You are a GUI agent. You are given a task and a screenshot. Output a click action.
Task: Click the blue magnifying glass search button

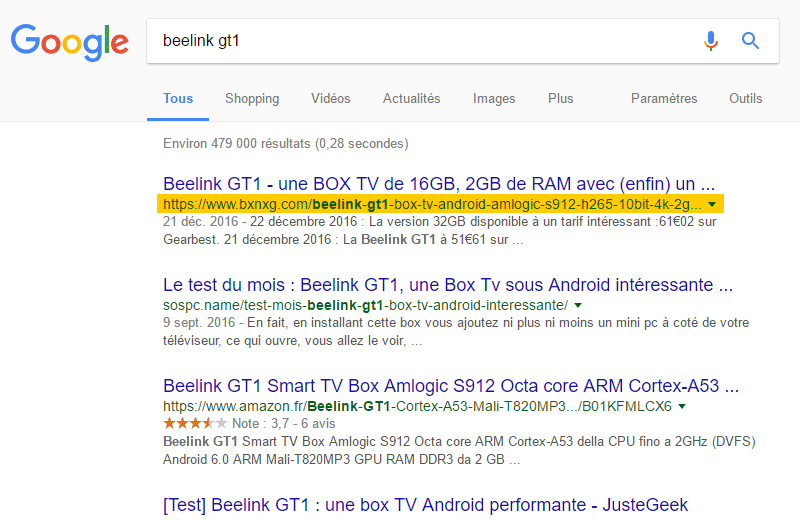click(750, 40)
